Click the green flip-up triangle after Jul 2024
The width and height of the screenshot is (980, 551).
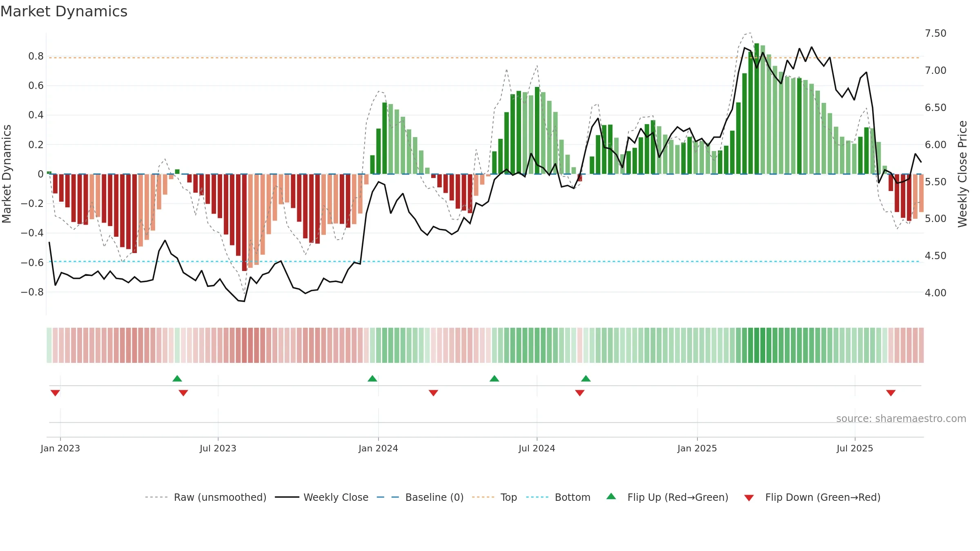[x=586, y=379]
